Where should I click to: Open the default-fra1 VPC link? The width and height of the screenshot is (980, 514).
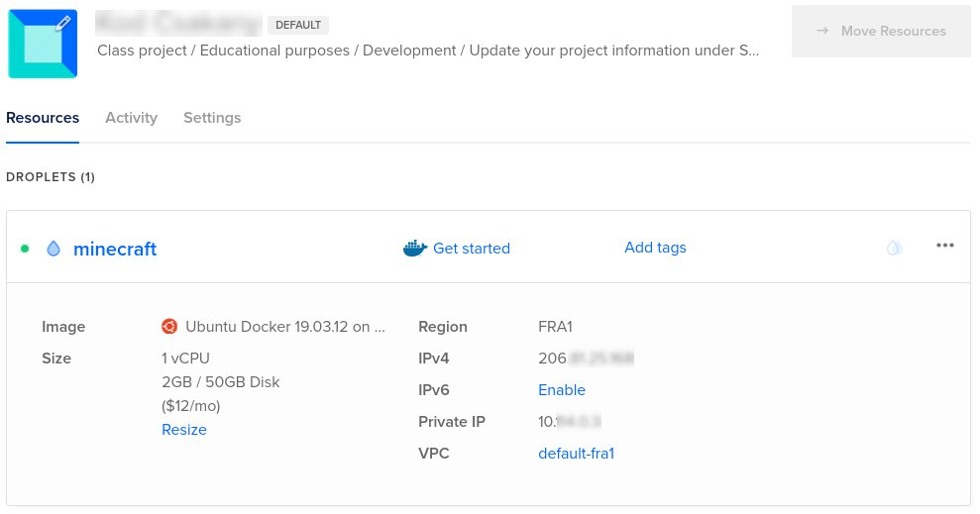pyautogui.click(x=577, y=454)
